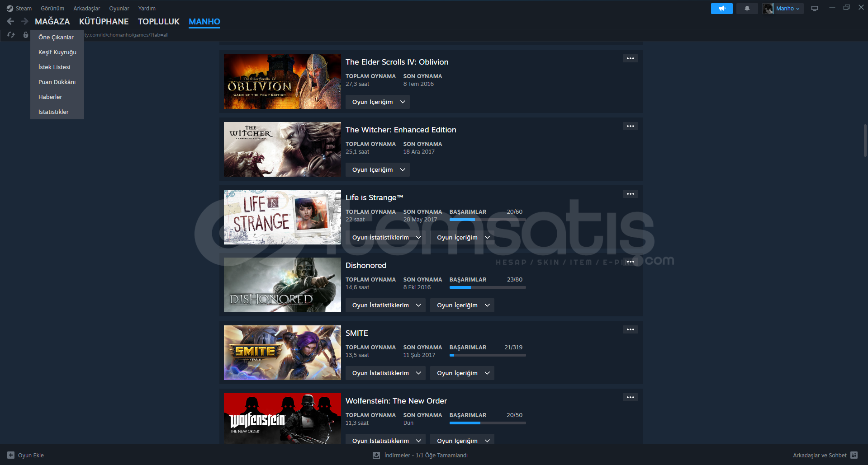Select Öne Çıkanlar from store menu
Viewport: 868px width, 465px height.
(x=57, y=37)
